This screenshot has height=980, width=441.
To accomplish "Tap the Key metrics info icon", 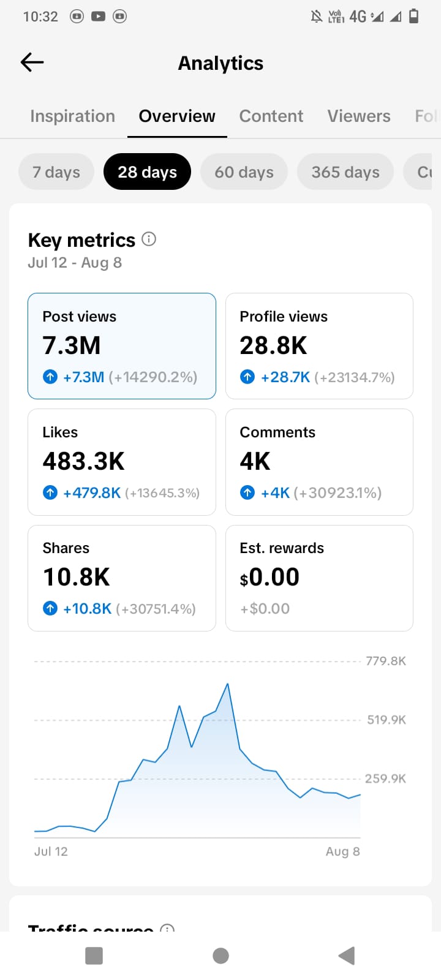I will click(x=149, y=239).
